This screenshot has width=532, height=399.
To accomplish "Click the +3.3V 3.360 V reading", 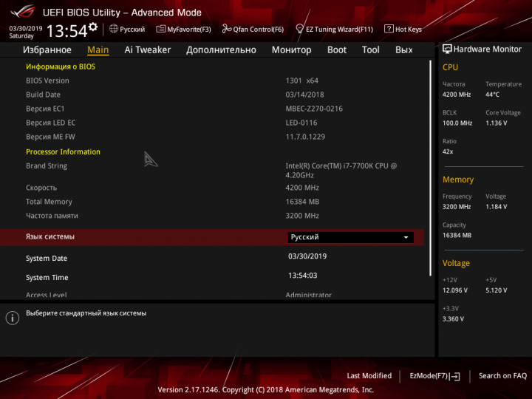I will (x=453, y=319).
